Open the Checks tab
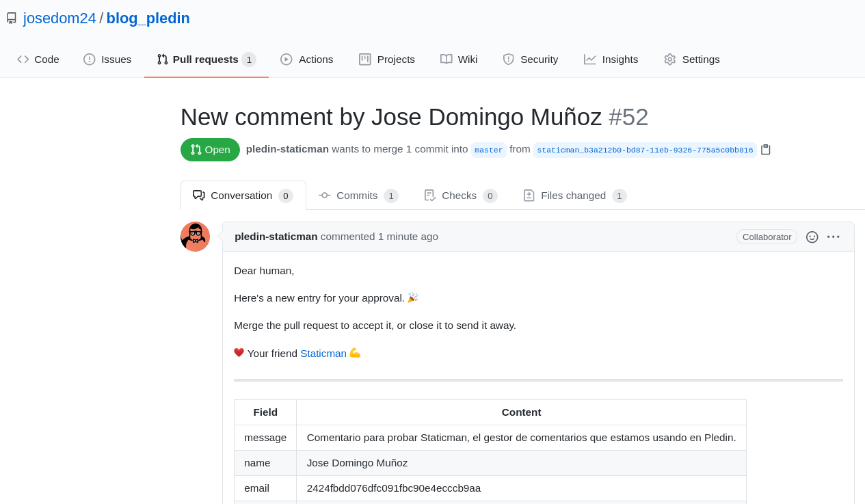The width and height of the screenshot is (865, 504). tap(460, 196)
